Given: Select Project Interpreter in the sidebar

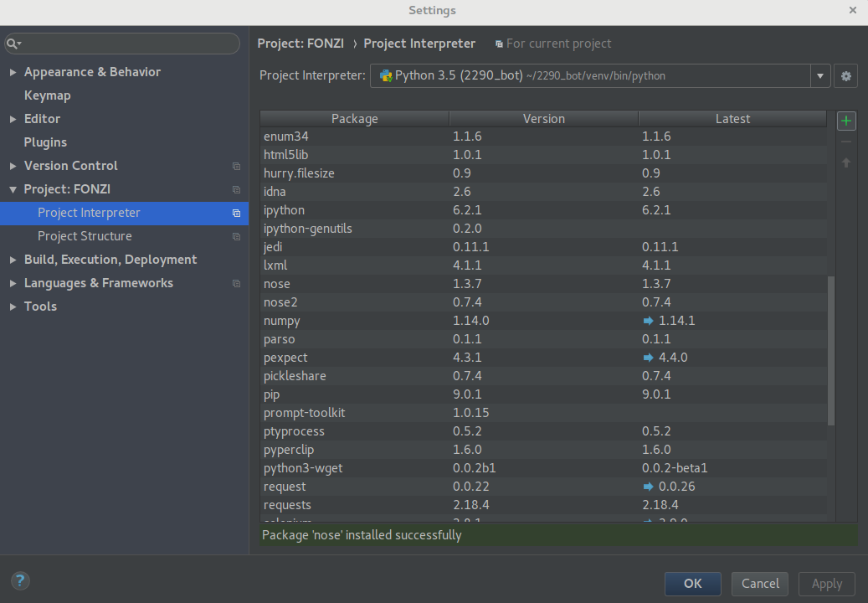Looking at the screenshot, I should tap(124, 214).
